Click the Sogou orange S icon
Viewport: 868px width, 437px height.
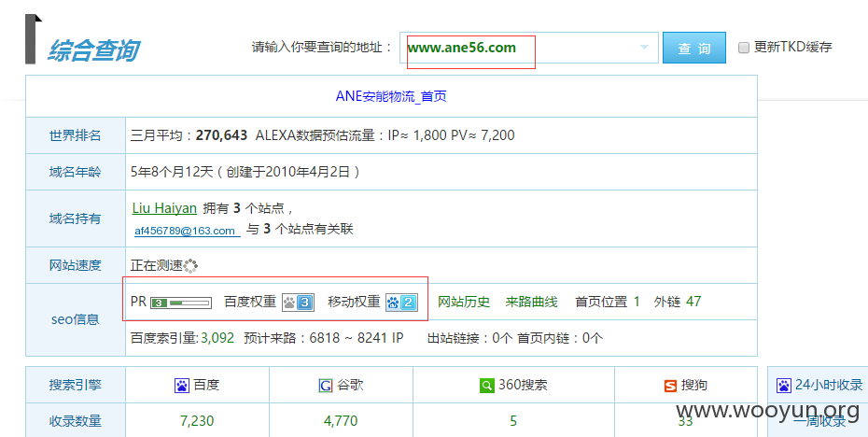click(x=670, y=386)
